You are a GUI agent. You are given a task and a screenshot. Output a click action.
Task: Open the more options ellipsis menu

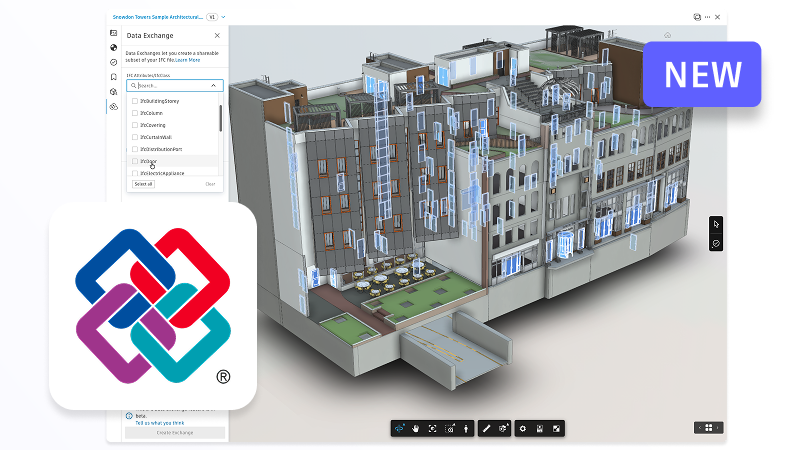click(708, 17)
